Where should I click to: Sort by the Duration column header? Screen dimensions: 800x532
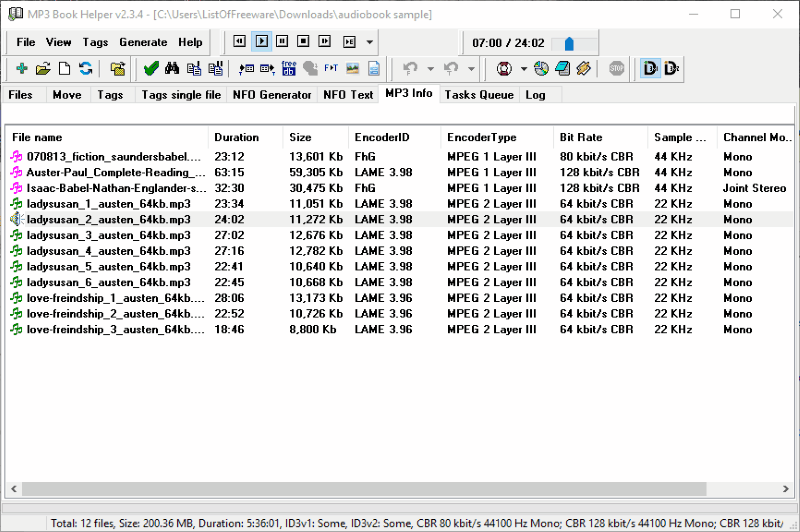pyautogui.click(x=245, y=137)
